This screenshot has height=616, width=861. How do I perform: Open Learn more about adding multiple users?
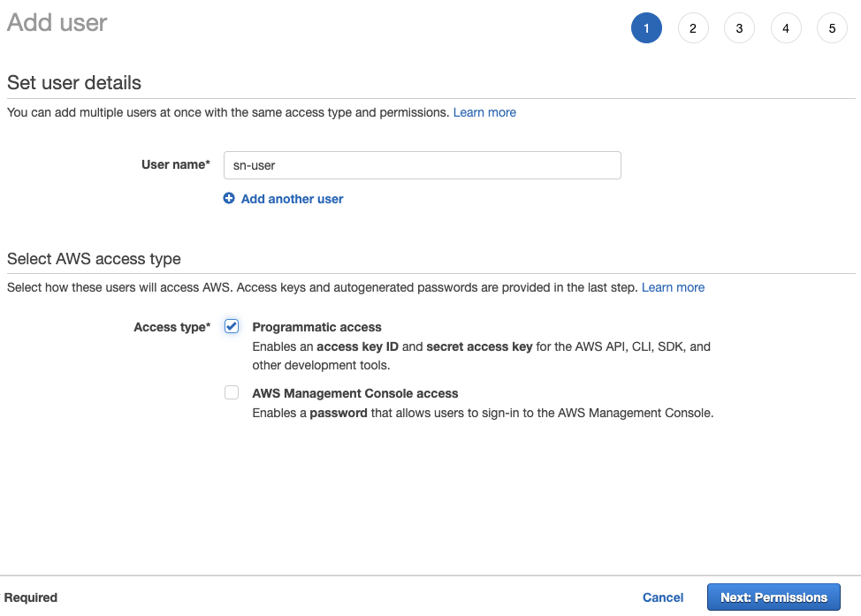pyautogui.click(x=484, y=112)
